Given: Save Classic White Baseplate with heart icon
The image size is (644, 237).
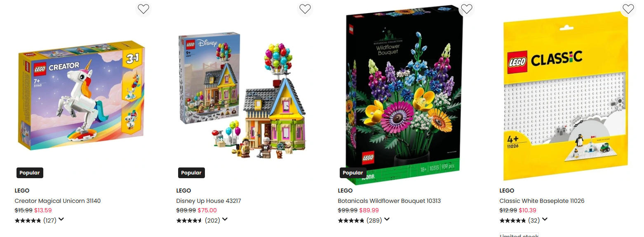Looking at the screenshot, I should [x=628, y=9].
